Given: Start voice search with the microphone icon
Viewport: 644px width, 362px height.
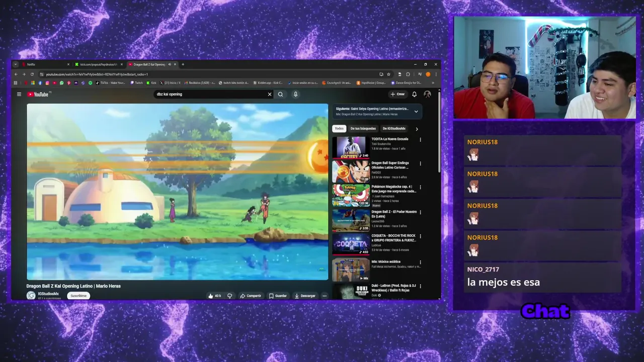Looking at the screenshot, I should click(295, 94).
